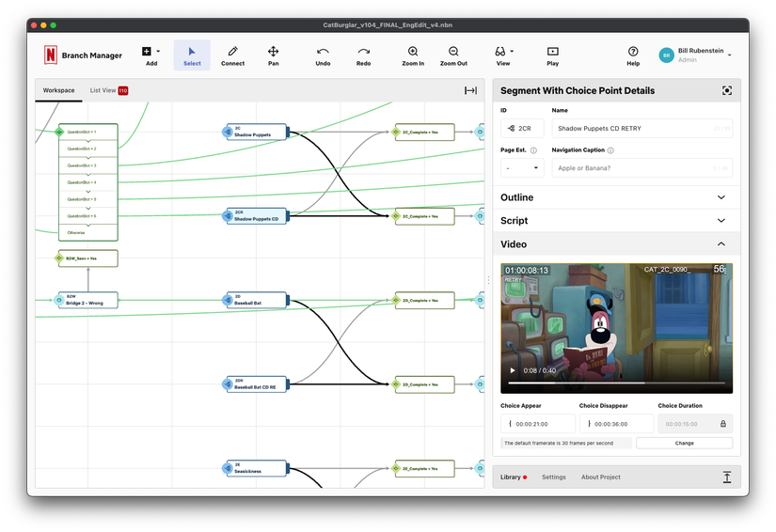
Task: Toggle the Choice Duration lock
Action: [723, 424]
